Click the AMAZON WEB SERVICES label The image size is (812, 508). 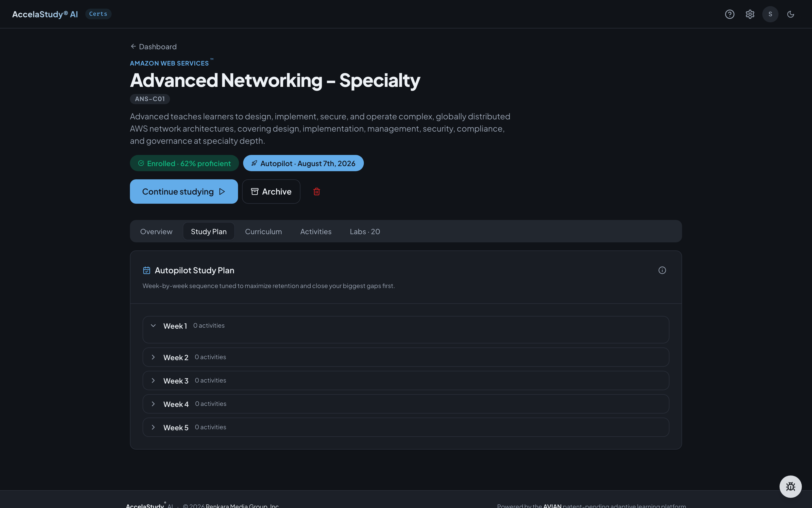tap(169, 63)
